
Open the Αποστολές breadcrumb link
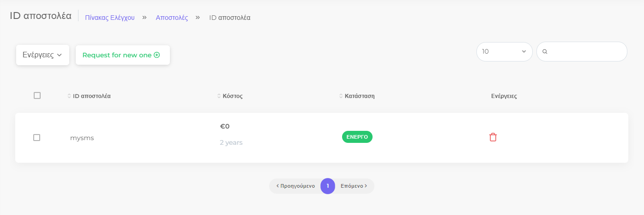click(172, 18)
